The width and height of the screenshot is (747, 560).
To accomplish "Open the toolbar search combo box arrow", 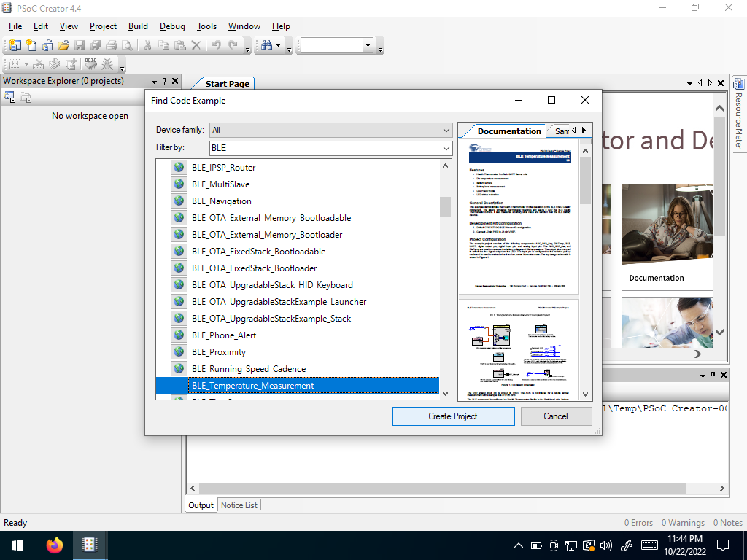I will point(368,46).
